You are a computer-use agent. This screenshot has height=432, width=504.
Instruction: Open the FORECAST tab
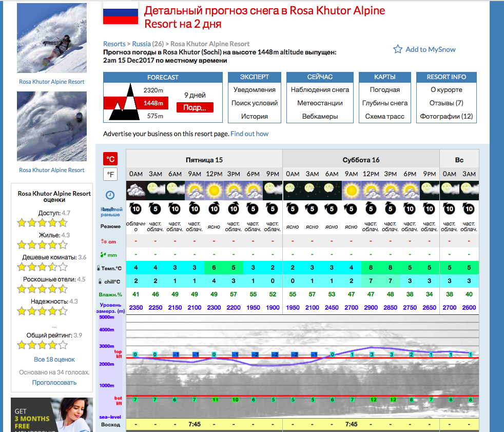163,77
